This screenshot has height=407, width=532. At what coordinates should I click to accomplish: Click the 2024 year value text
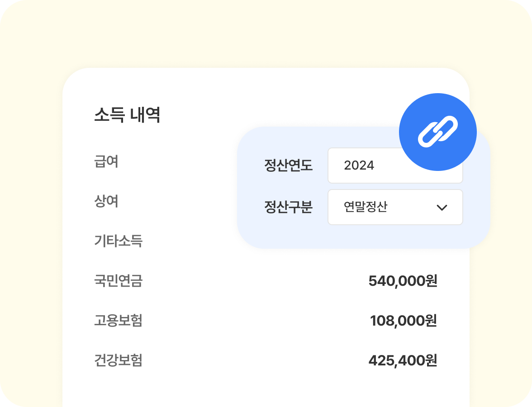[x=359, y=166]
